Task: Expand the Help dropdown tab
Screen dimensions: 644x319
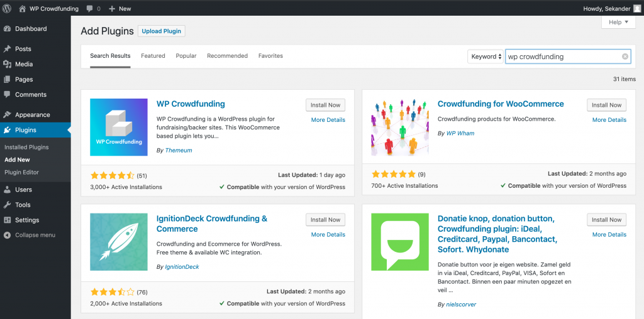Action: pyautogui.click(x=618, y=22)
